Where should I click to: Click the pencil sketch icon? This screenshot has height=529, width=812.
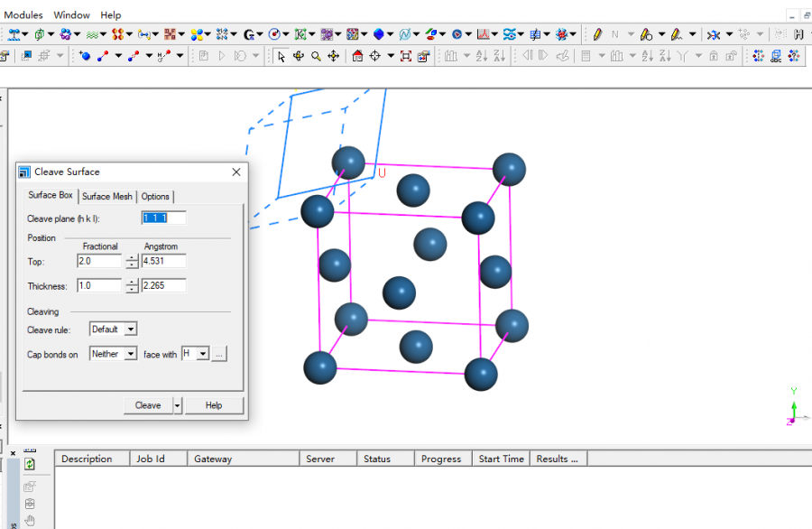point(597,34)
